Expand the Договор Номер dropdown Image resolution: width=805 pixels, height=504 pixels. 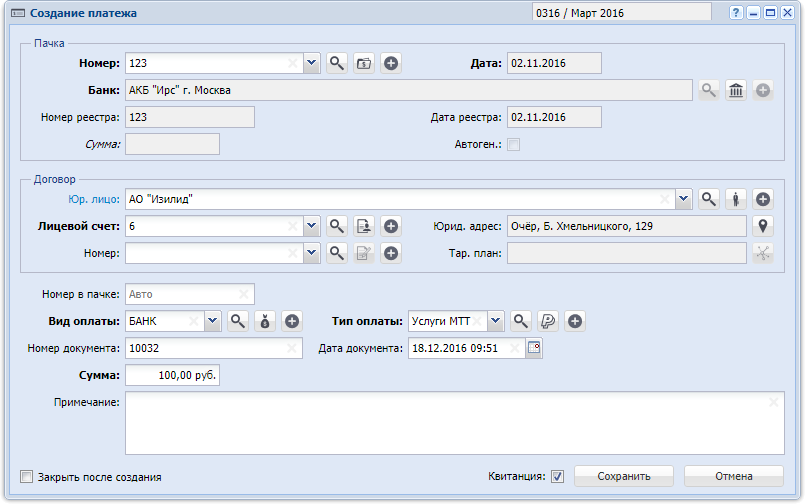coord(312,253)
